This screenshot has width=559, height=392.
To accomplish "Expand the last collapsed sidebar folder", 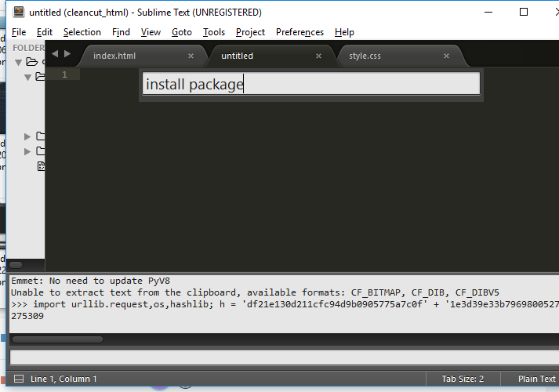I will pyautogui.click(x=28, y=151).
